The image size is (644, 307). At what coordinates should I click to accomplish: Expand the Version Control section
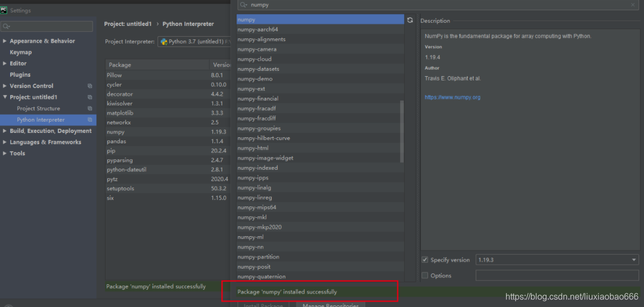pos(4,86)
